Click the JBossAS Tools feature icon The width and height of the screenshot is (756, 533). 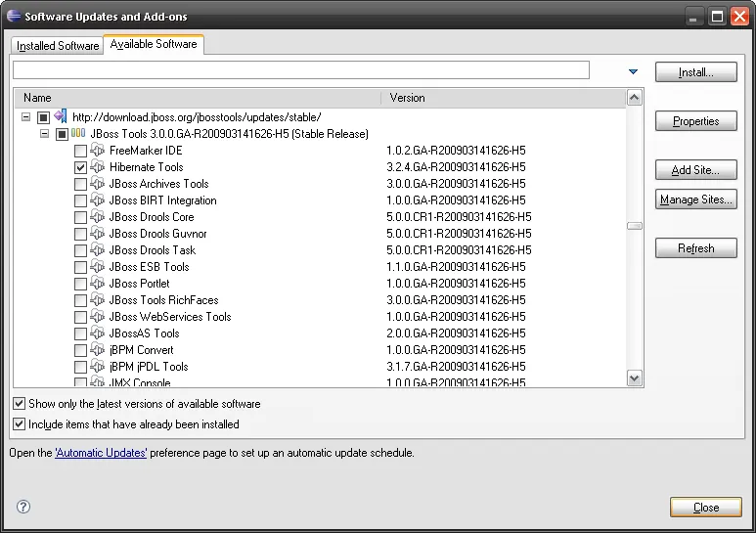tap(98, 333)
